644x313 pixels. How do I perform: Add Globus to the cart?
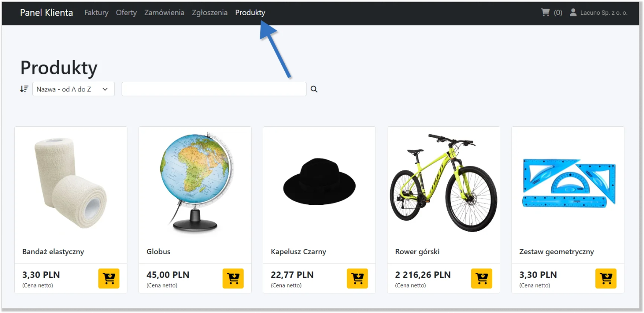(x=233, y=279)
